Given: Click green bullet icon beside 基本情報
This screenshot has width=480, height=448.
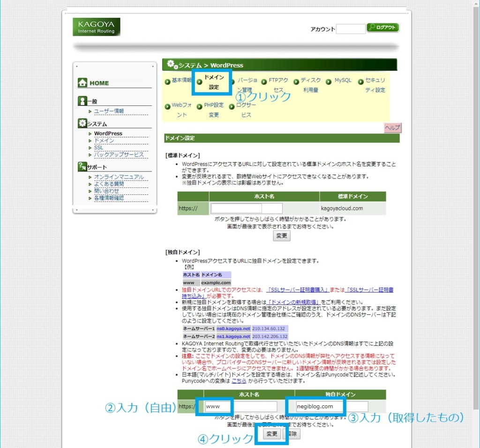Looking at the screenshot, I should point(167,82).
